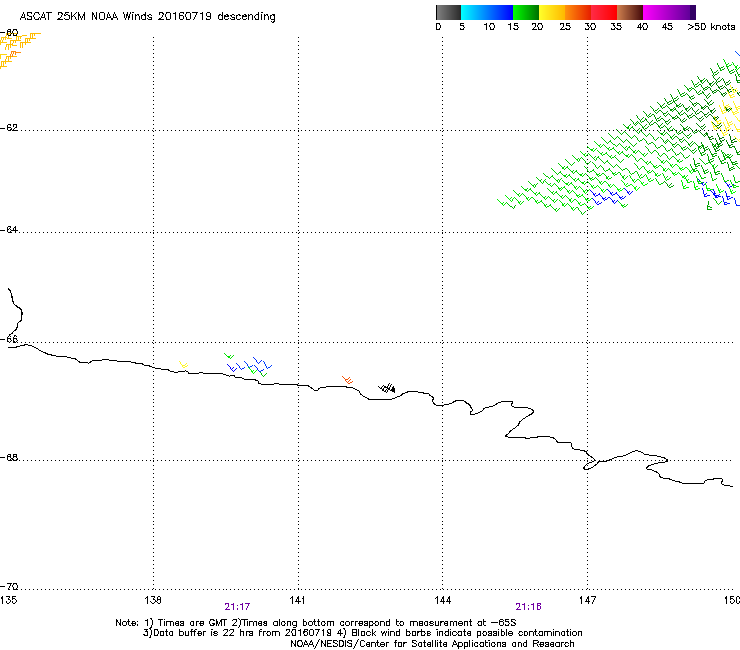
Task: Select the gray 0-5 knots legend swatch
Action: tap(448, 12)
